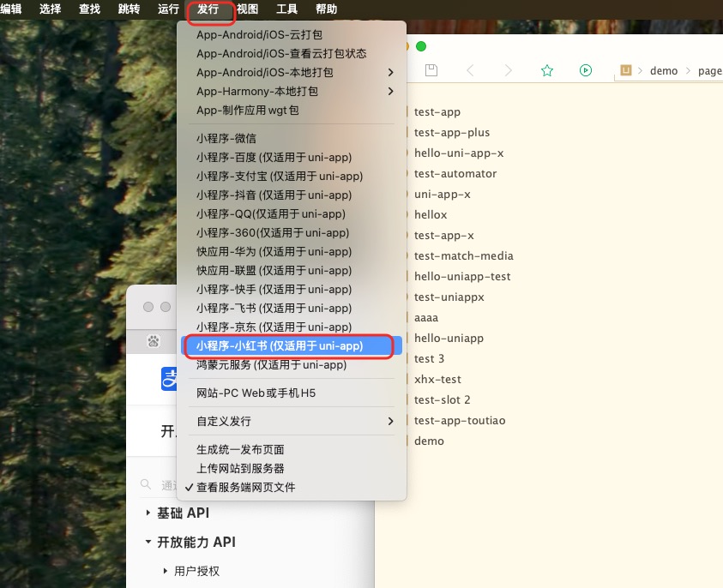Image resolution: width=723 pixels, height=588 pixels.
Task: Click the green run play icon
Action: (586, 70)
